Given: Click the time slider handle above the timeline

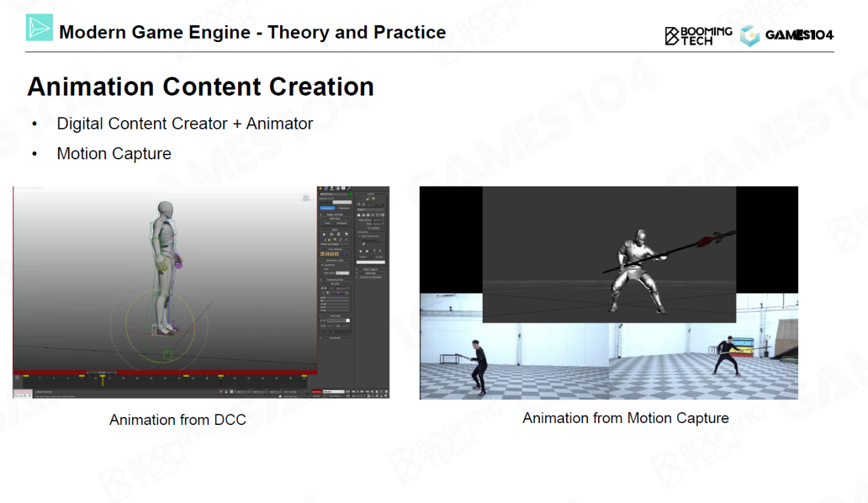Looking at the screenshot, I should point(101,372).
